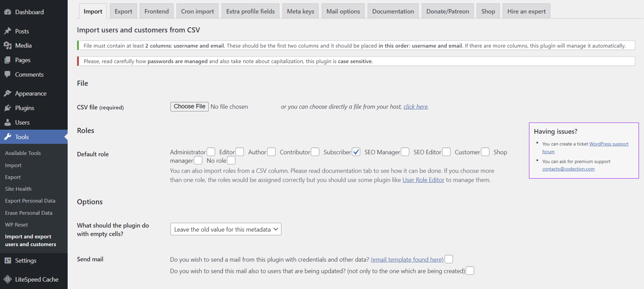Select the Plugins plug icon

[x=9, y=107]
